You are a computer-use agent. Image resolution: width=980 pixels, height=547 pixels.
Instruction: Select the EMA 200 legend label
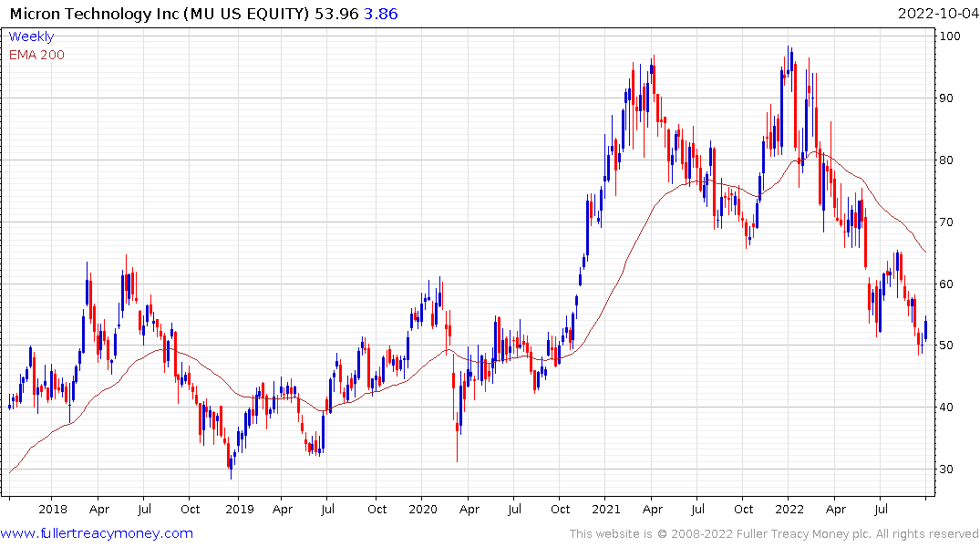click(36, 55)
